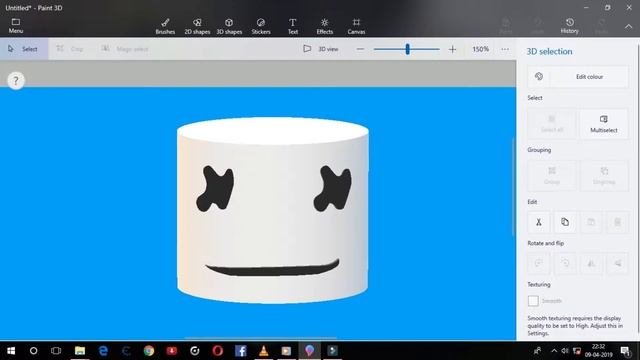Open Opera browser from the taskbar
Viewport: 640px width, 360px height.
218,351
